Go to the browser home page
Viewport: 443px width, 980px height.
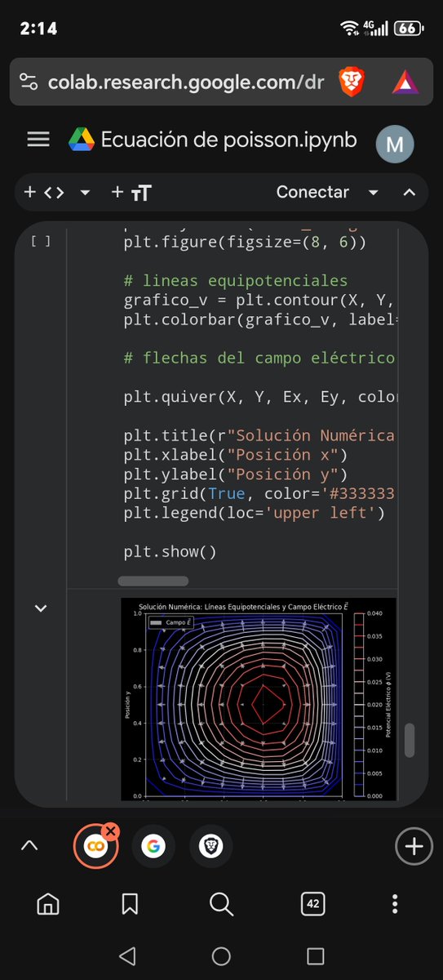coord(48,903)
